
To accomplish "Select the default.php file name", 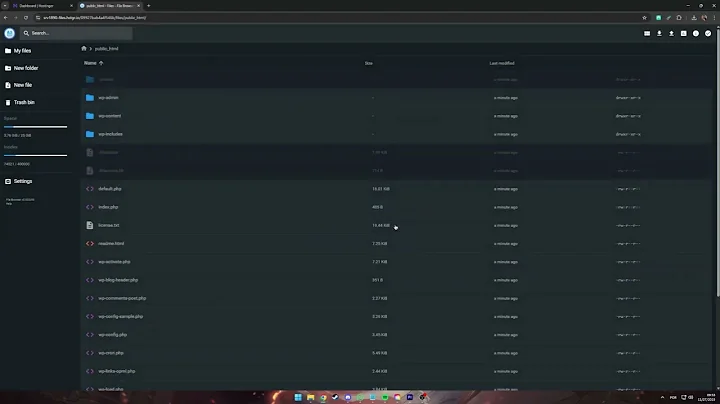I will tap(110, 189).
